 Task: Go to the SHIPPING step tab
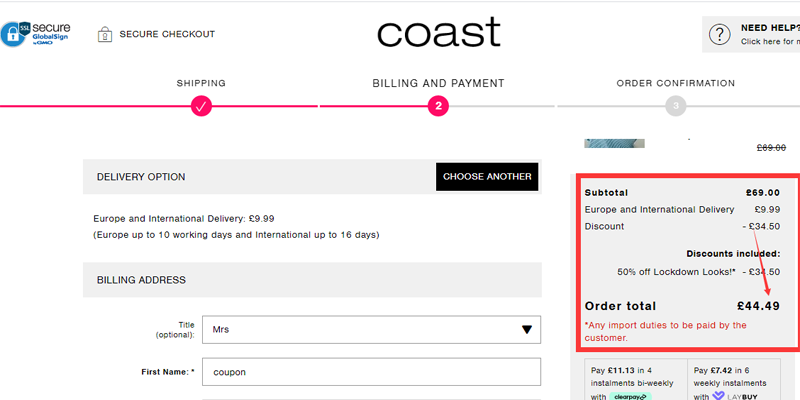coord(201,83)
